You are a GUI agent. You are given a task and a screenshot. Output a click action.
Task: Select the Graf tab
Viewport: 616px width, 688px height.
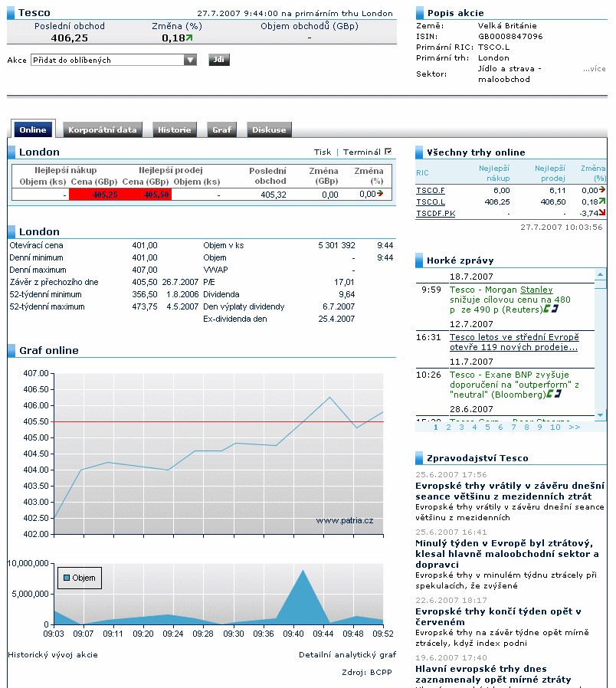221,130
